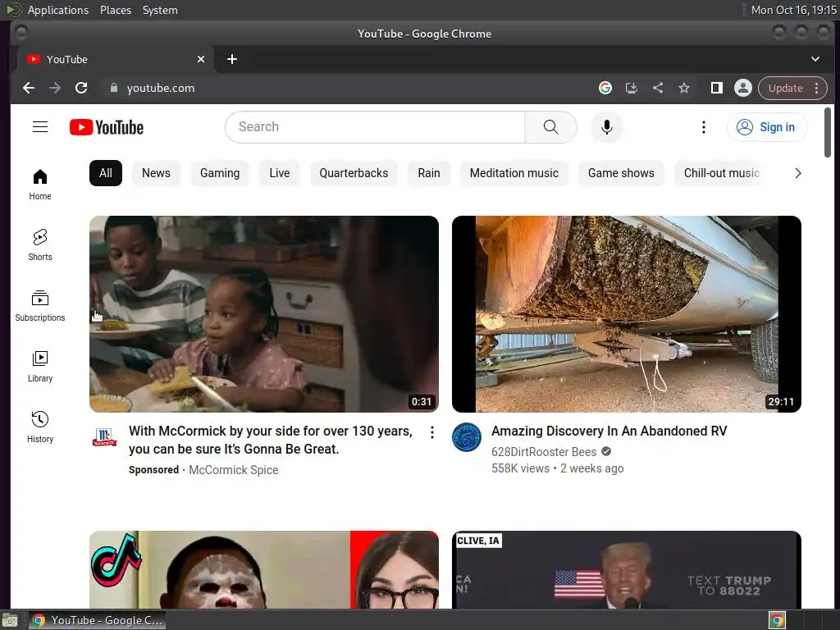Open Chrome Update menu button

click(793, 88)
